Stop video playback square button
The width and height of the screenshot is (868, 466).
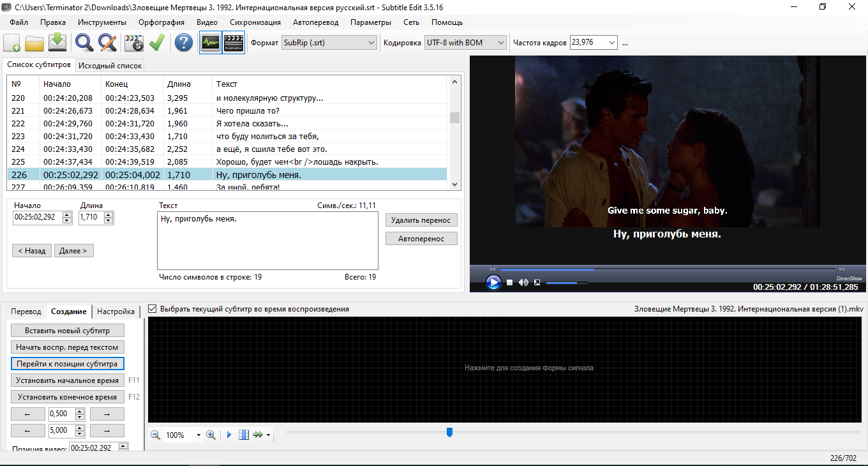click(509, 282)
